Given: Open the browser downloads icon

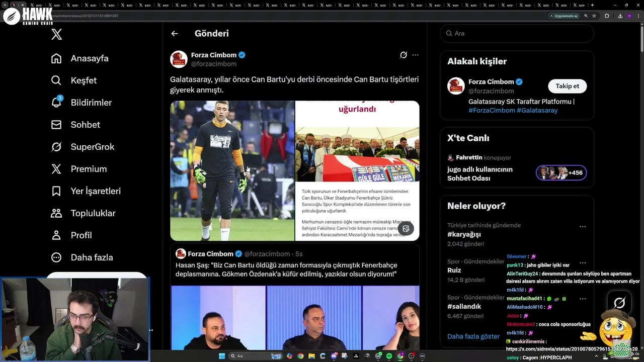Looking at the screenshot, I should click(620, 16).
